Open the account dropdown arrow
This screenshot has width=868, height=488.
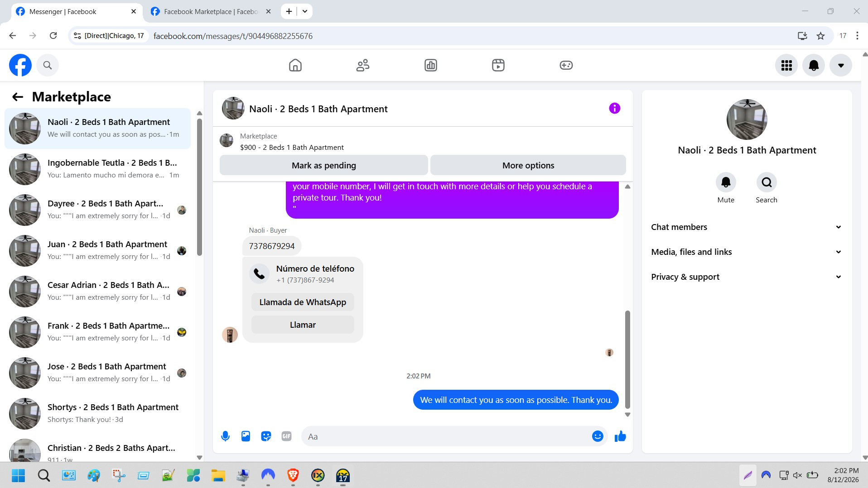[841, 65]
